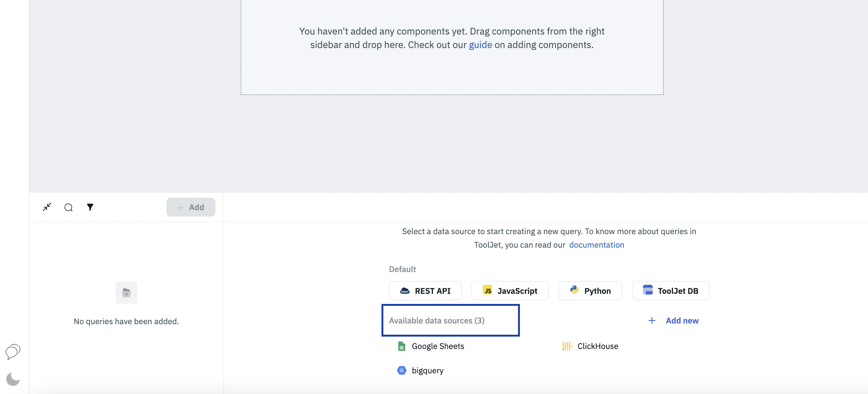The height and width of the screenshot is (394, 868).
Task: Click the 'No queries have been added.' text
Action: click(x=126, y=322)
